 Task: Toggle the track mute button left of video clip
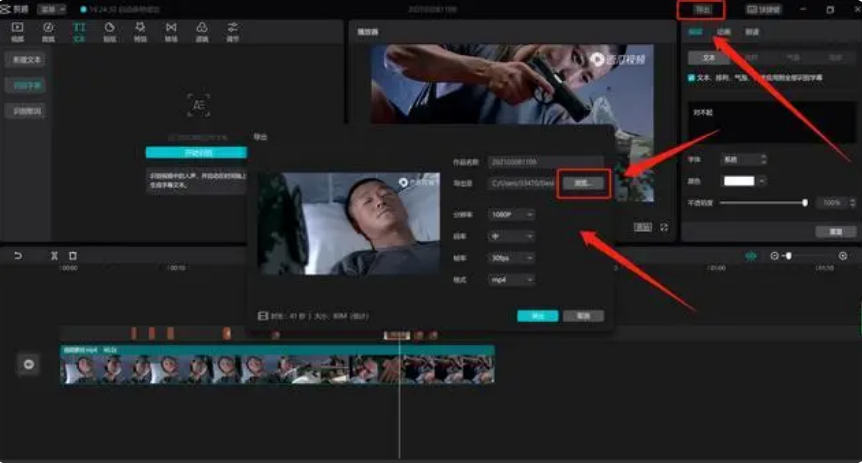point(29,365)
